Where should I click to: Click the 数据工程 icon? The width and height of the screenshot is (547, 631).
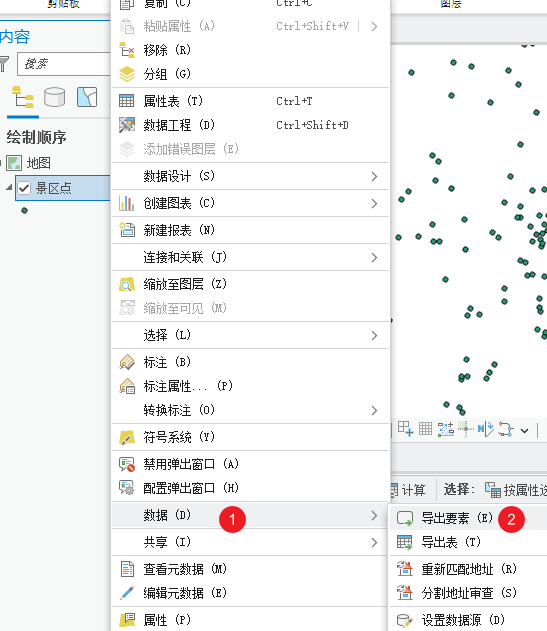click(127, 125)
